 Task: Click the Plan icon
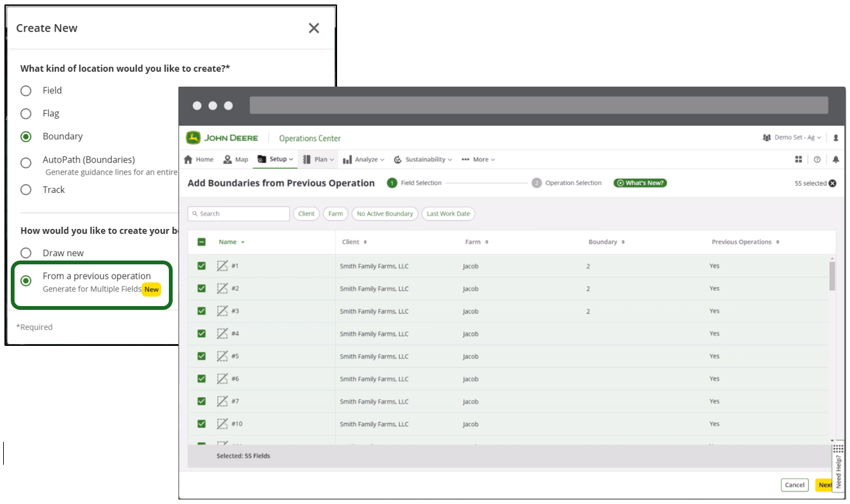[x=307, y=159]
